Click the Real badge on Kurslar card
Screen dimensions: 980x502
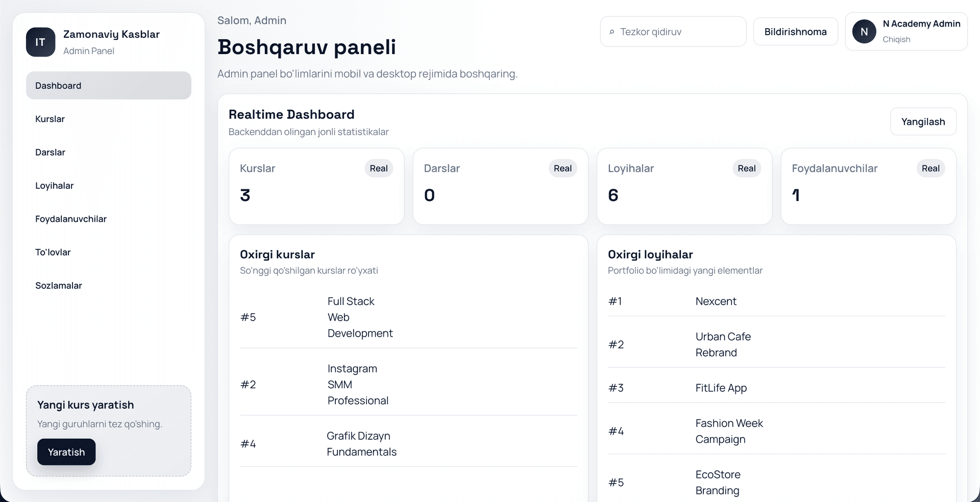click(378, 168)
